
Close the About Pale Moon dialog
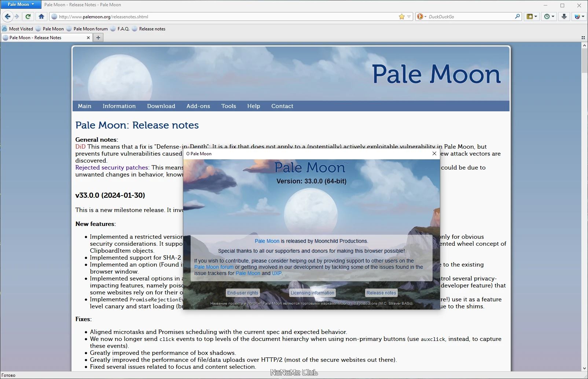[434, 153]
